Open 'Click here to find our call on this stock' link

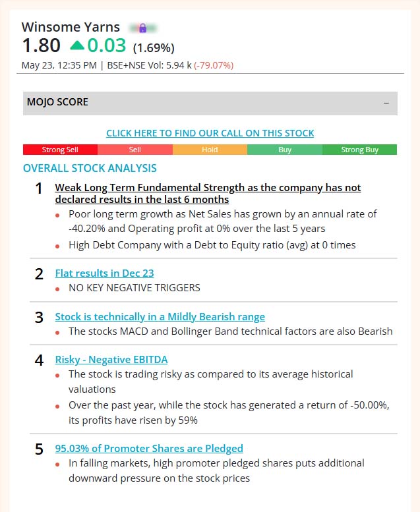point(210,133)
